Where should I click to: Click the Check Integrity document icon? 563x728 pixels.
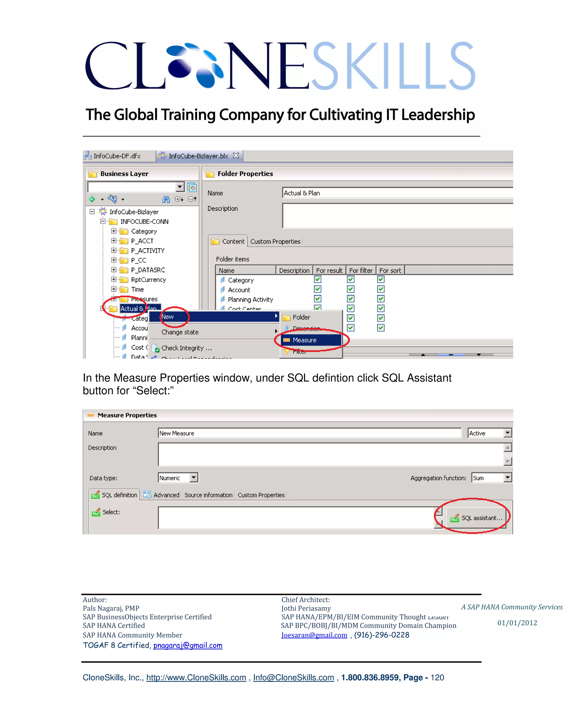point(156,348)
